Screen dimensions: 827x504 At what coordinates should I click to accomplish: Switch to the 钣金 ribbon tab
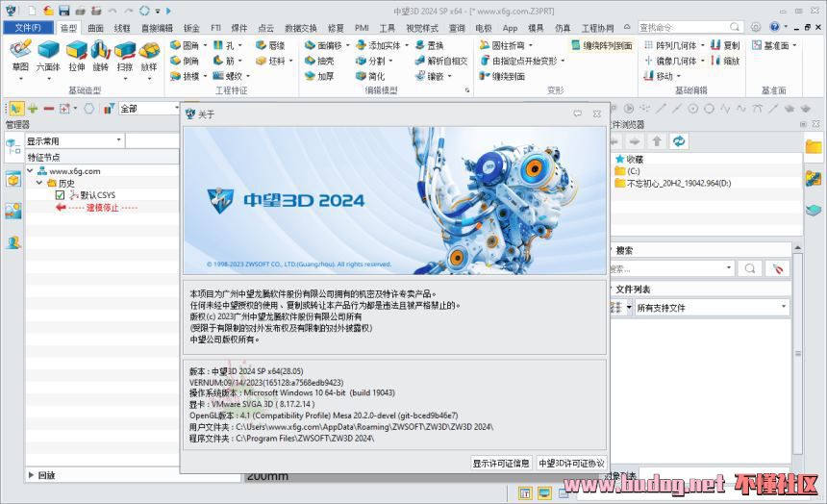tap(191, 28)
